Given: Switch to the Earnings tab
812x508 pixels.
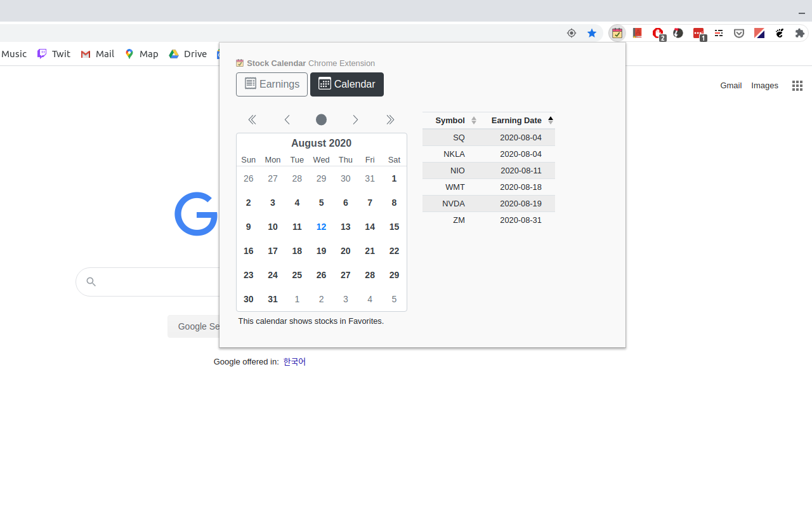Looking at the screenshot, I should tap(272, 84).
